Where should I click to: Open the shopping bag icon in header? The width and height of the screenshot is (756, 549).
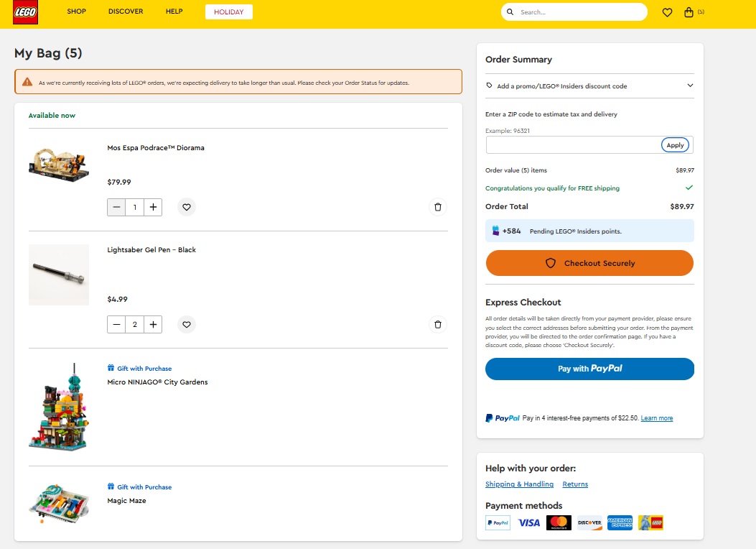click(x=689, y=12)
